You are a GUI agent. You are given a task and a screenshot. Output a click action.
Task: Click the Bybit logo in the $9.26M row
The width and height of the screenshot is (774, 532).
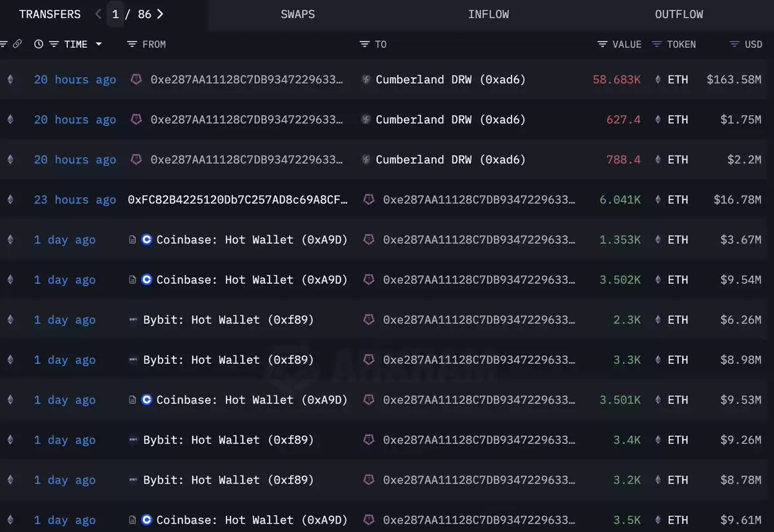click(134, 440)
